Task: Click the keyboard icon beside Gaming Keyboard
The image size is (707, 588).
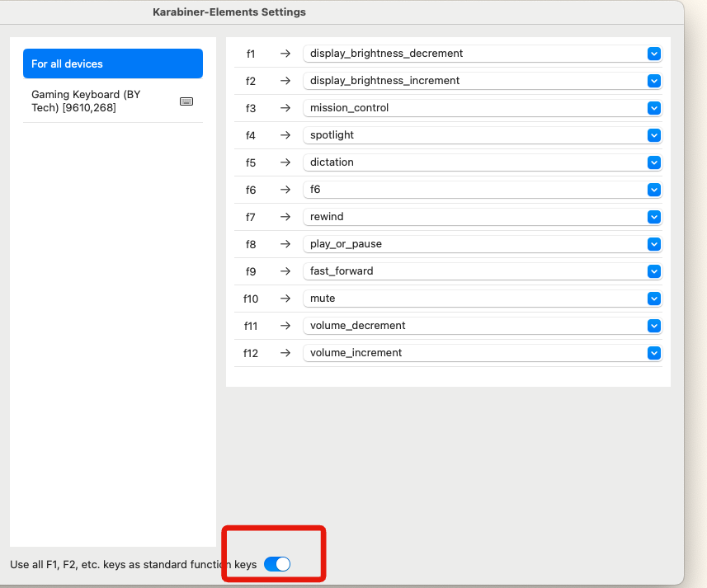Action: click(x=186, y=101)
